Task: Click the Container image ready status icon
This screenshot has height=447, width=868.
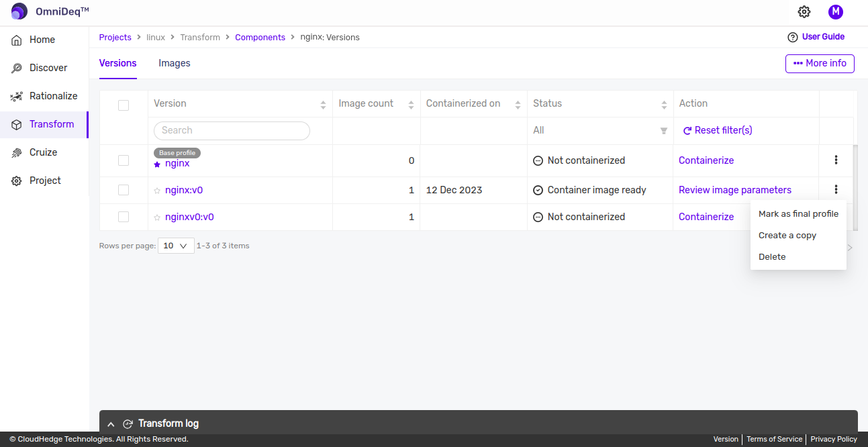Action: point(538,190)
